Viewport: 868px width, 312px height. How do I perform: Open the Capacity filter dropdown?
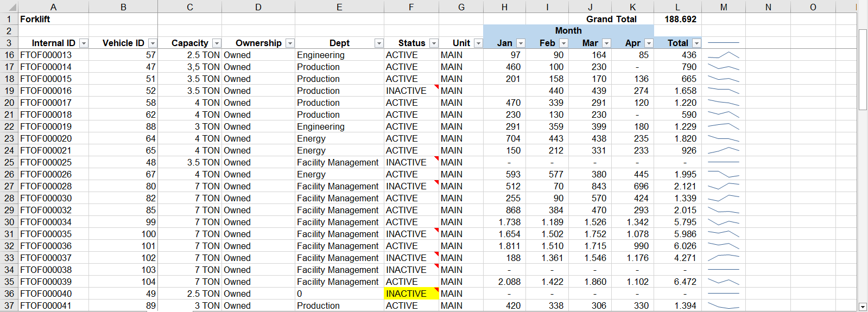point(217,43)
